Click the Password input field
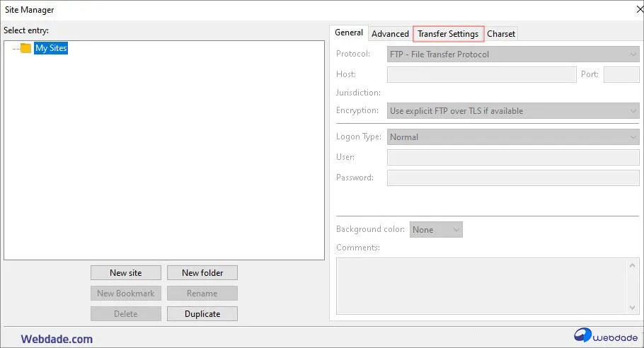This screenshot has width=644, height=348. (513, 178)
